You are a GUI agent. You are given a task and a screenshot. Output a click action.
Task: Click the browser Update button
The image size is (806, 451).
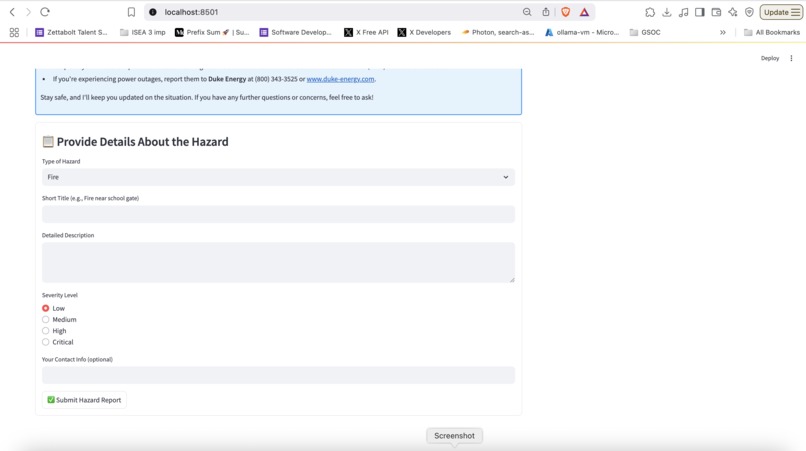pyautogui.click(x=781, y=12)
